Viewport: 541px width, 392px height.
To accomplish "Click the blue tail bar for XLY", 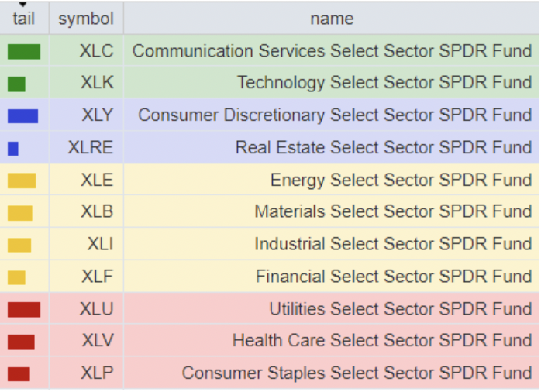I will click(x=22, y=116).
